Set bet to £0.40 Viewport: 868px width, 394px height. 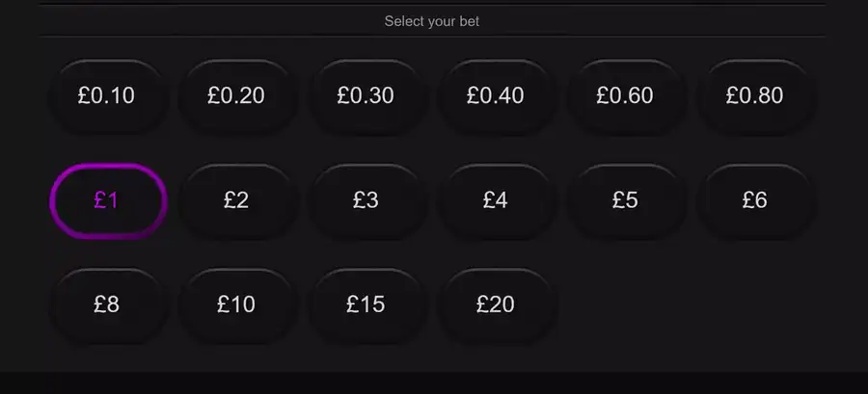tap(496, 95)
